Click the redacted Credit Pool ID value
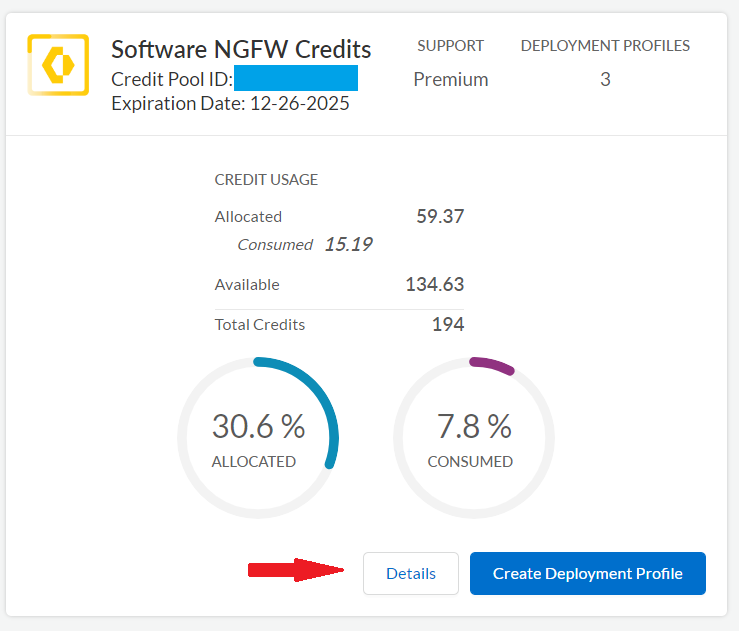This screenshot has height=631, width=739. [x=296, y=79]
